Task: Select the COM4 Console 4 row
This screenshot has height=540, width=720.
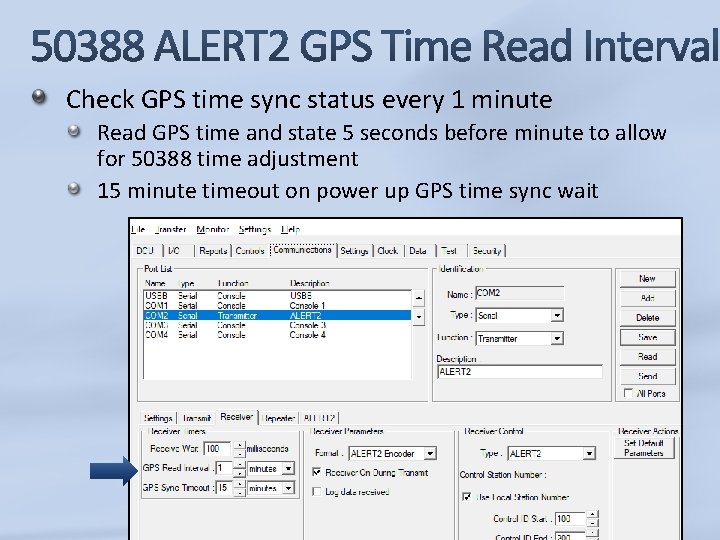Action: point(277,335)
